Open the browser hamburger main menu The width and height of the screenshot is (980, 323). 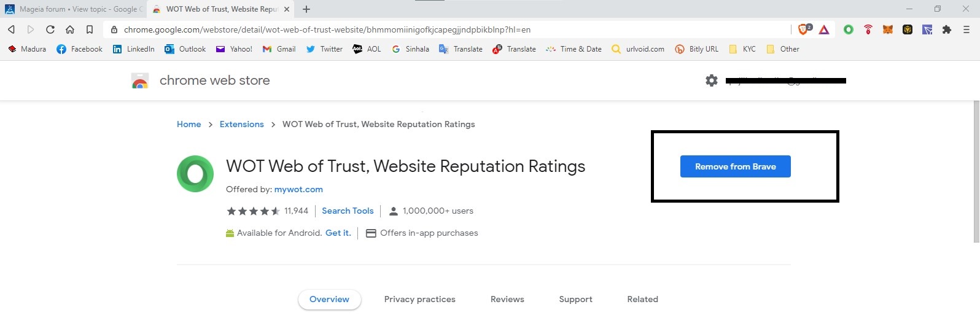[x=966, y=29]
